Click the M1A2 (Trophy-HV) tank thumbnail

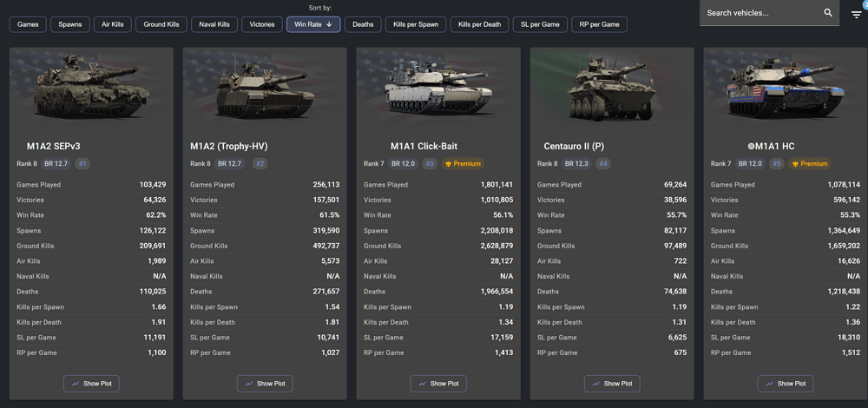click(x=265, y=89)
